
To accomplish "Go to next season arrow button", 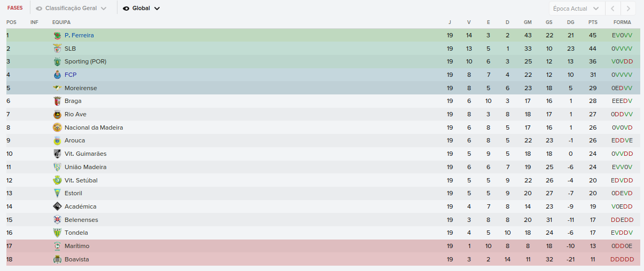I will point(629,9).
